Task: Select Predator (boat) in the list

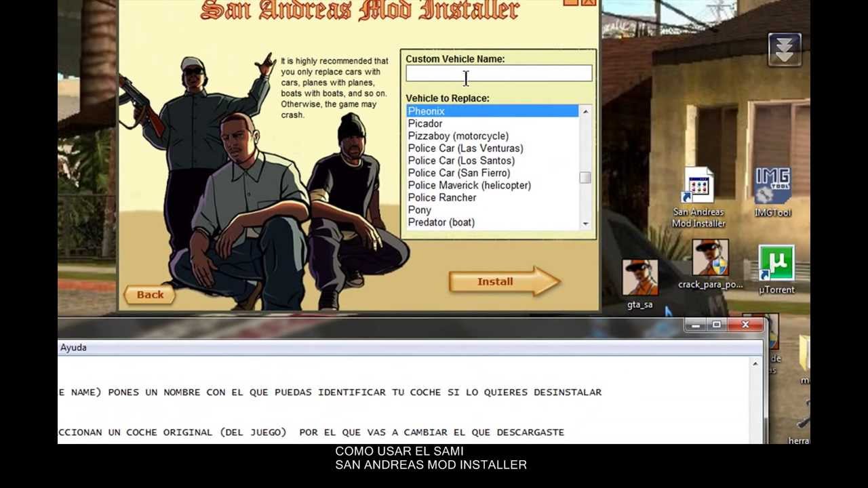Action: click(492, 222)
